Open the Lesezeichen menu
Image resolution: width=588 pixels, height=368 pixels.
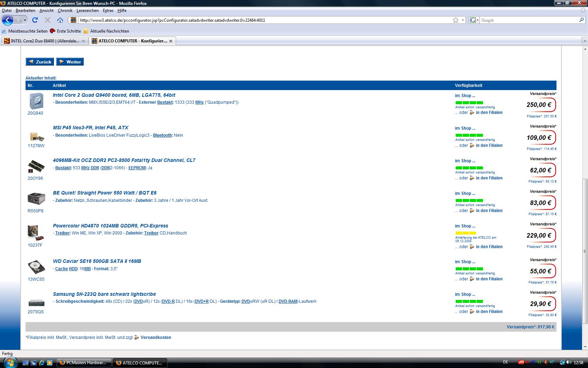pyautogui.click(x=87, y=11)
